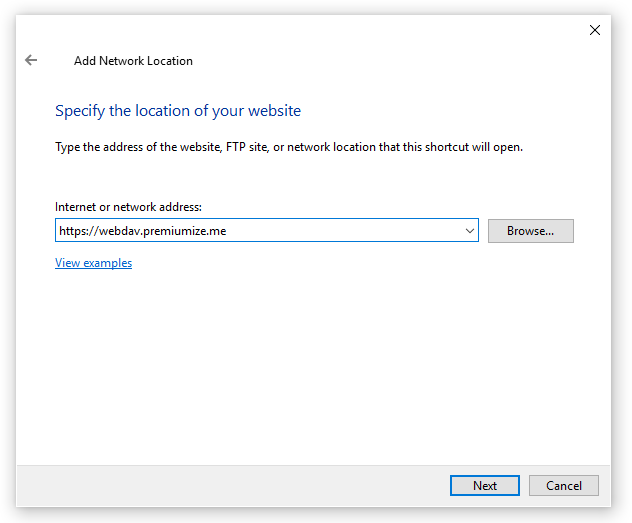Select the Add Network Location title text

(x=133, y=61)
